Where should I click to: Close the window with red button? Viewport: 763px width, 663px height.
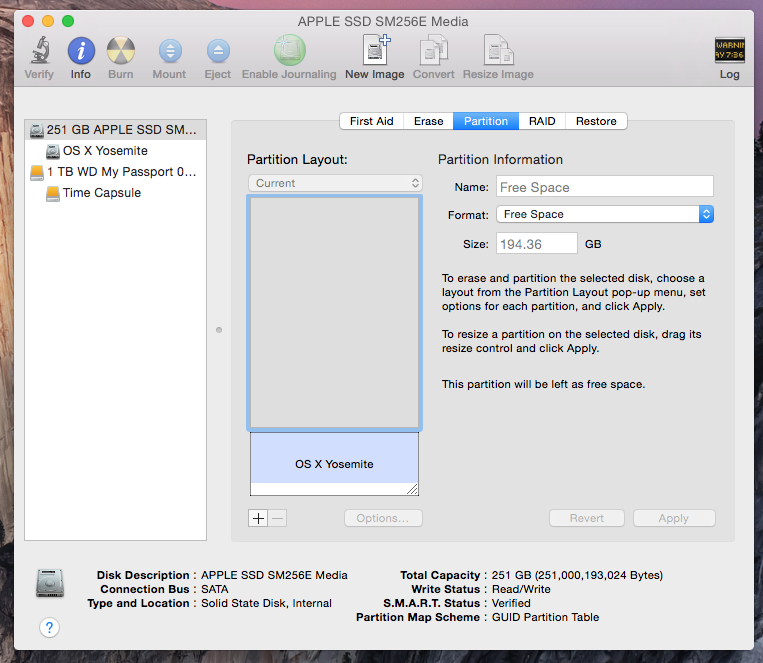tap(28, 21)
